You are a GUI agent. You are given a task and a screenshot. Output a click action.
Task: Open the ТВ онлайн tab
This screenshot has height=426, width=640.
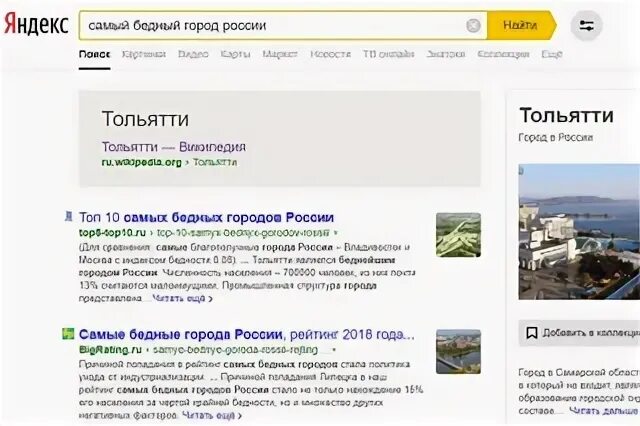[x=389, y=54]
